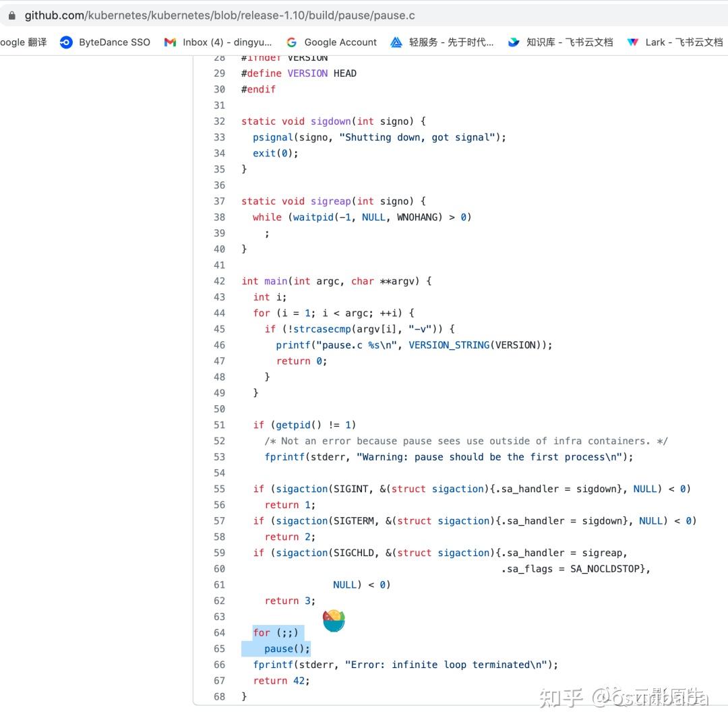
Task: Click the main function name on line 42
Action: pos(276,281)
